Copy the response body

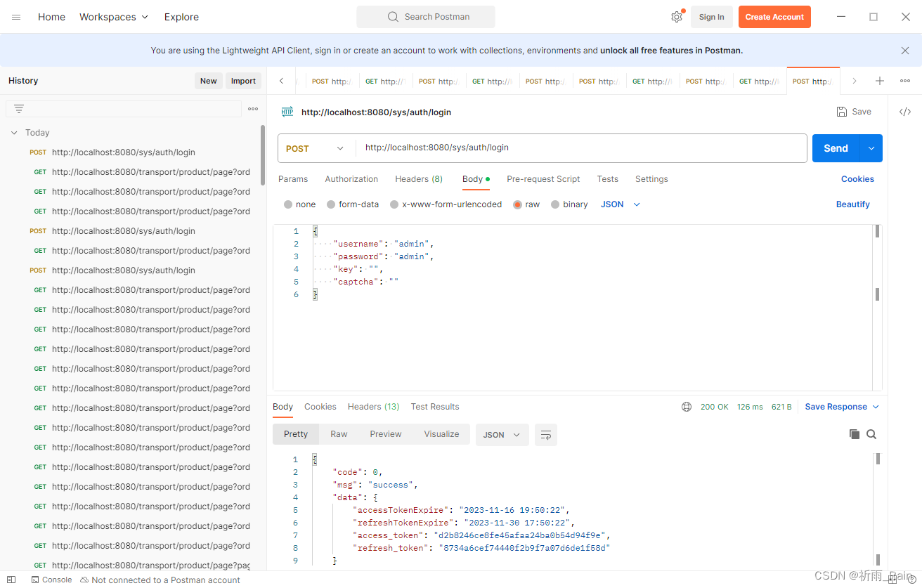coord(855,434)
